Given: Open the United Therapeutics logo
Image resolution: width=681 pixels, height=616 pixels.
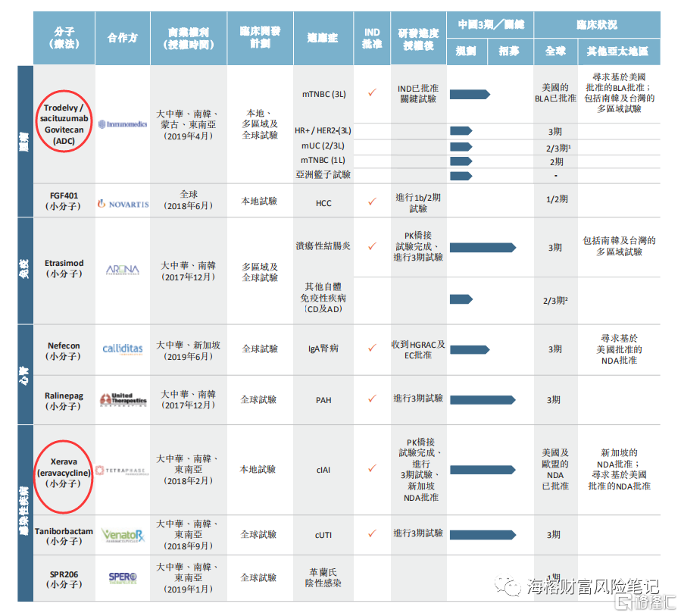Looking at the screenshot, I should [123, 399].
